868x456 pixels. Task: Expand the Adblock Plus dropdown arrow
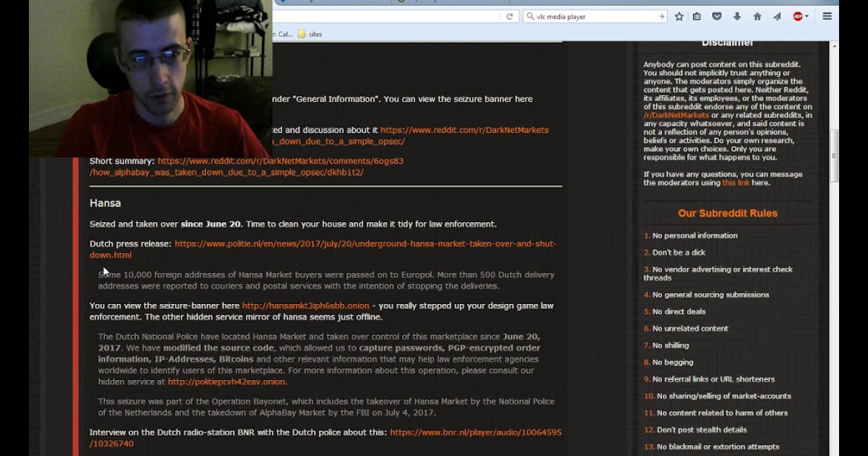pos(807,17)
